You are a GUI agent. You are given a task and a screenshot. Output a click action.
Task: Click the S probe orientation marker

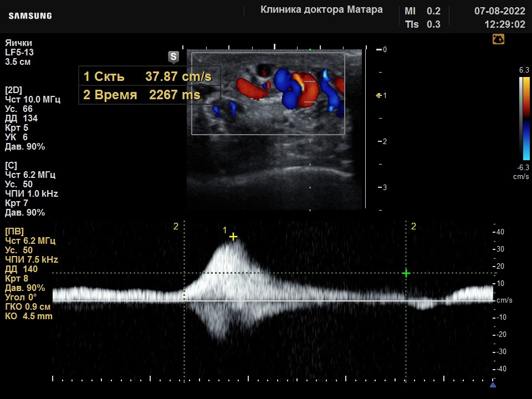pyautogui.click(x=173, y=57)
